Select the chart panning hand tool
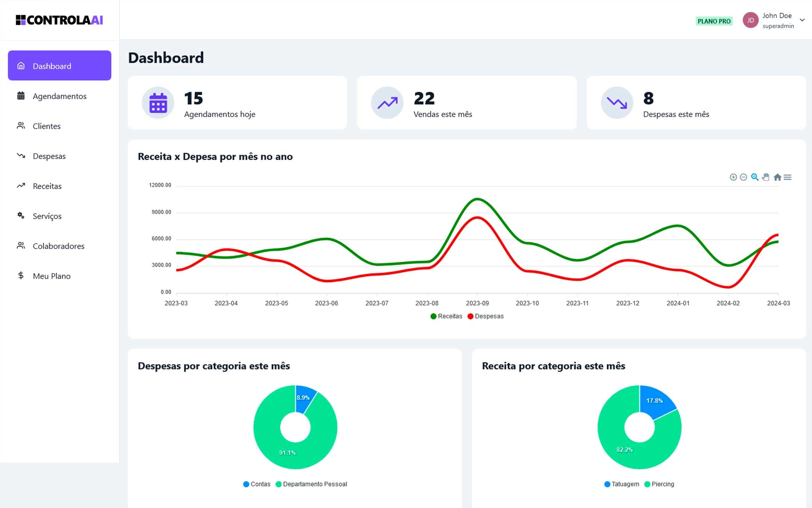 click(x=766, y=177)
